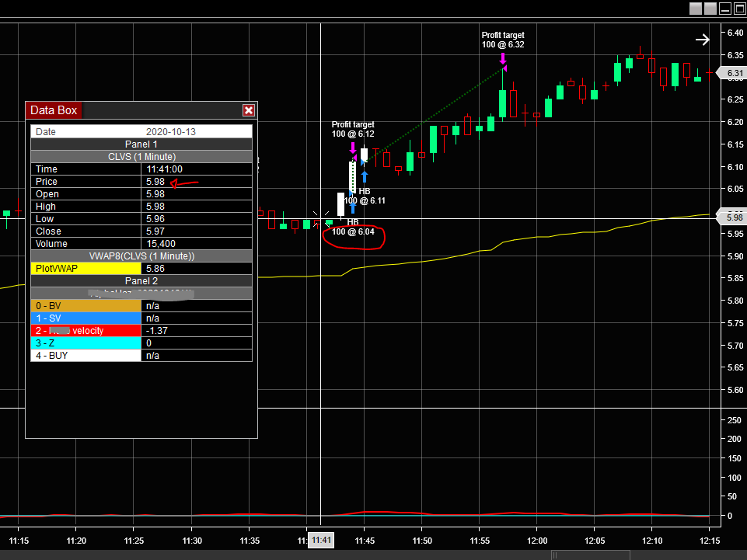The height and width of the screenshot is (560, 747).
Task: Click the 11:30 time axis label
Action: click(192, 541)
